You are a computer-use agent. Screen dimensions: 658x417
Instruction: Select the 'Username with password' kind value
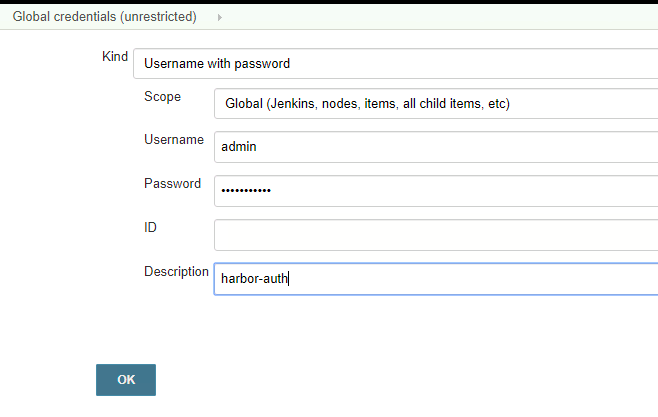217,63
